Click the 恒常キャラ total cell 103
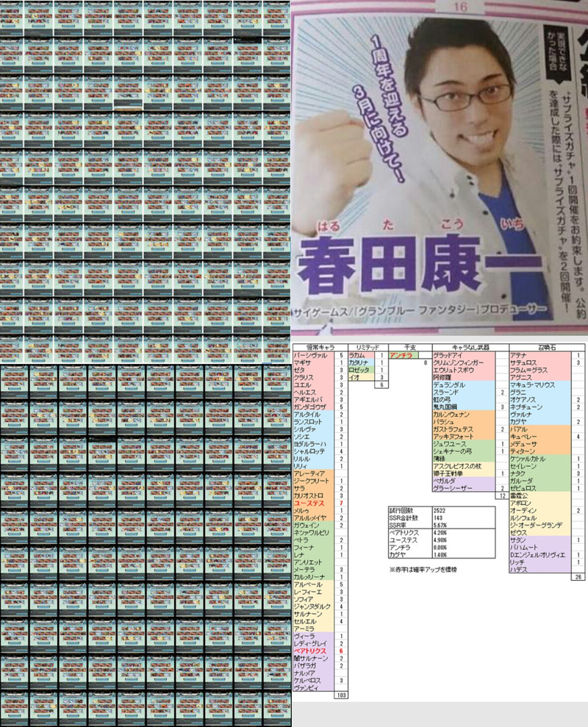 tap(341, 695)
